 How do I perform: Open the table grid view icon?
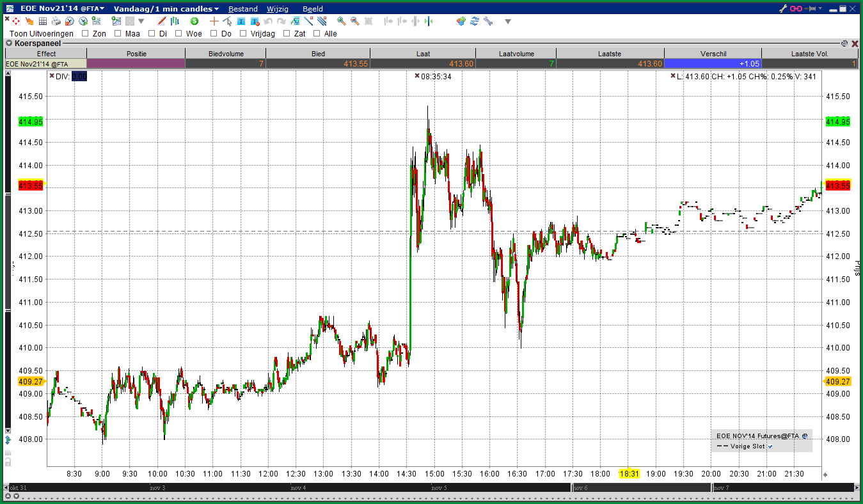[x=43, y=21]
